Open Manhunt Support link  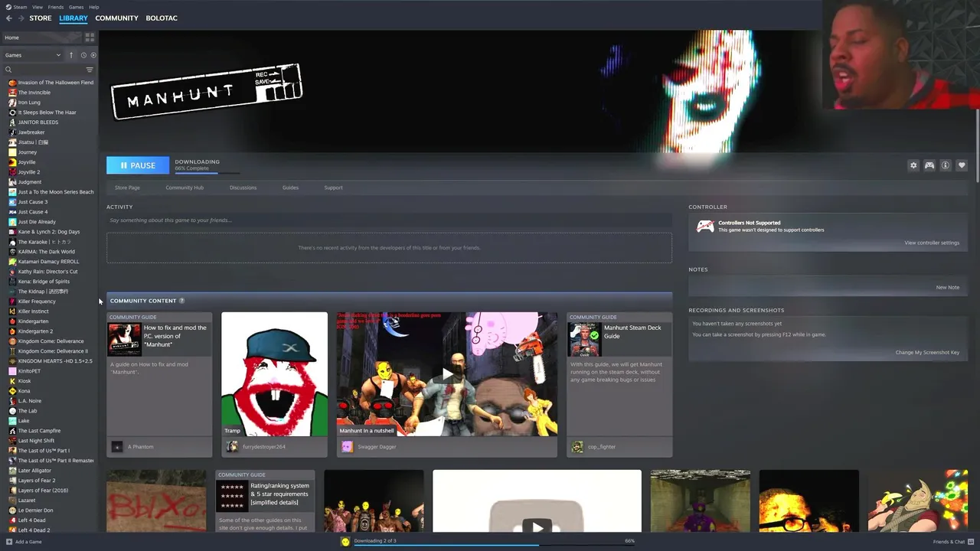pos(333,187)
